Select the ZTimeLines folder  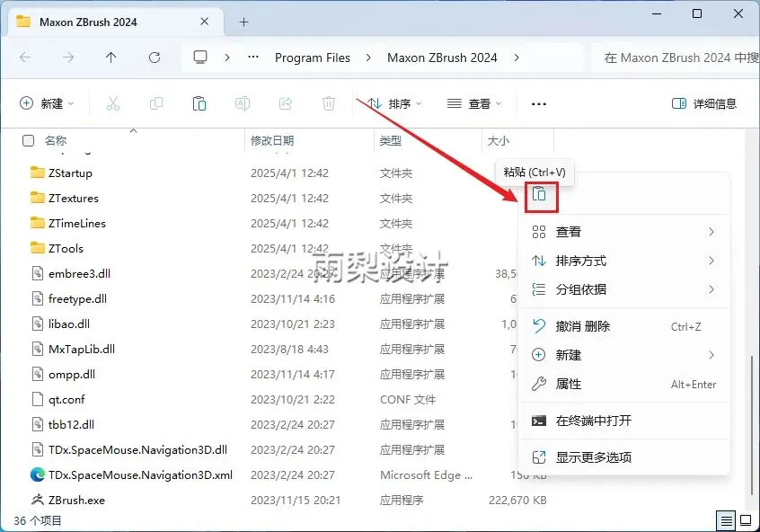[76, 223]
